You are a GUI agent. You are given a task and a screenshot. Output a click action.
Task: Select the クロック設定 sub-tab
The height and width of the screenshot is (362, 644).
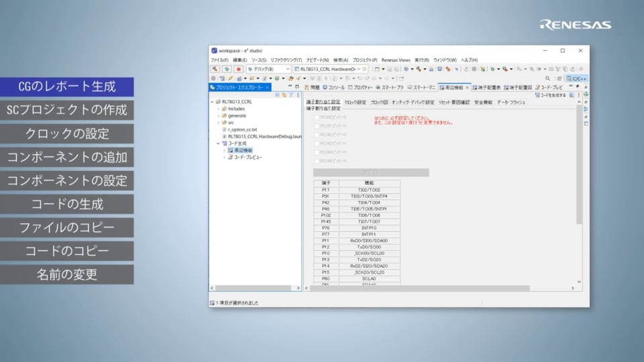click(x=355, y=102)
